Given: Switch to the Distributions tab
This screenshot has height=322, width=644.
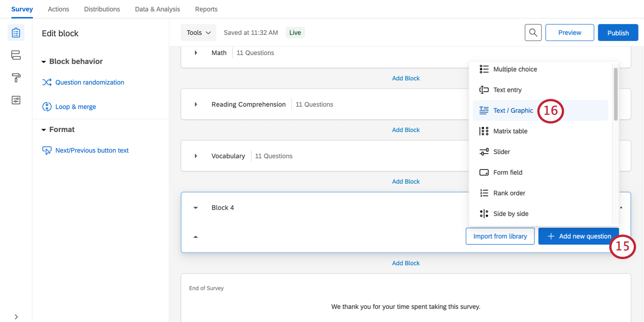Looking at the screenshot, I should (x=102, y=9).
